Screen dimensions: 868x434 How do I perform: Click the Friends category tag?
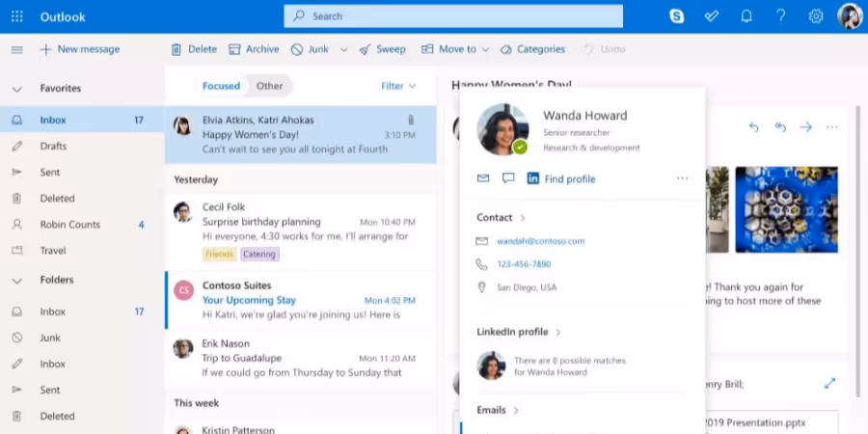pos(219,254)
